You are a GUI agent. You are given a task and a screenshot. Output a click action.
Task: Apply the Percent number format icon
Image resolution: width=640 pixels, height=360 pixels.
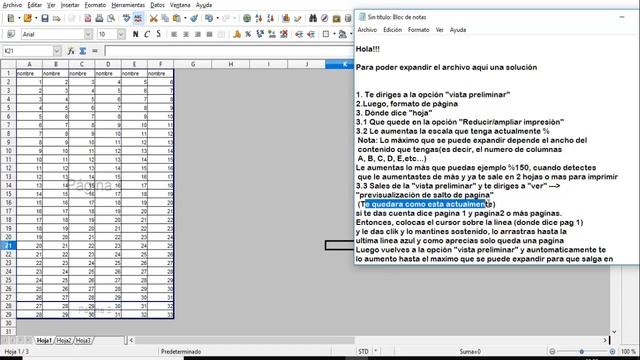coord(248,34)
